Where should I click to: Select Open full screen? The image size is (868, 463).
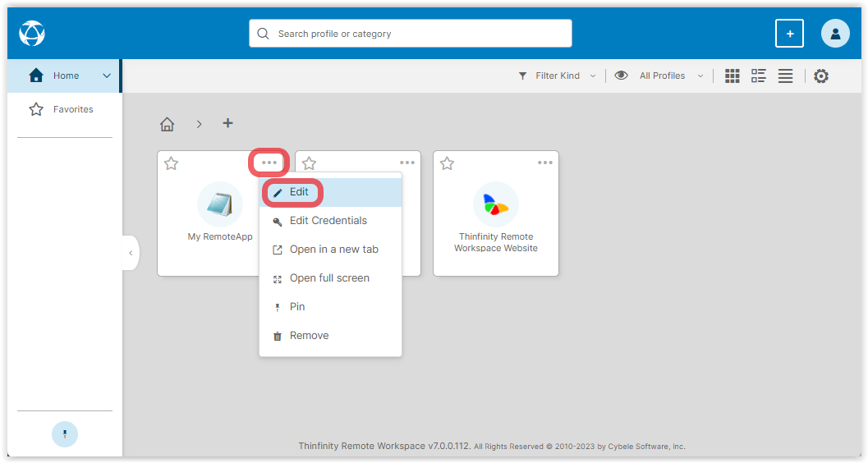click(x=330, y=278)
